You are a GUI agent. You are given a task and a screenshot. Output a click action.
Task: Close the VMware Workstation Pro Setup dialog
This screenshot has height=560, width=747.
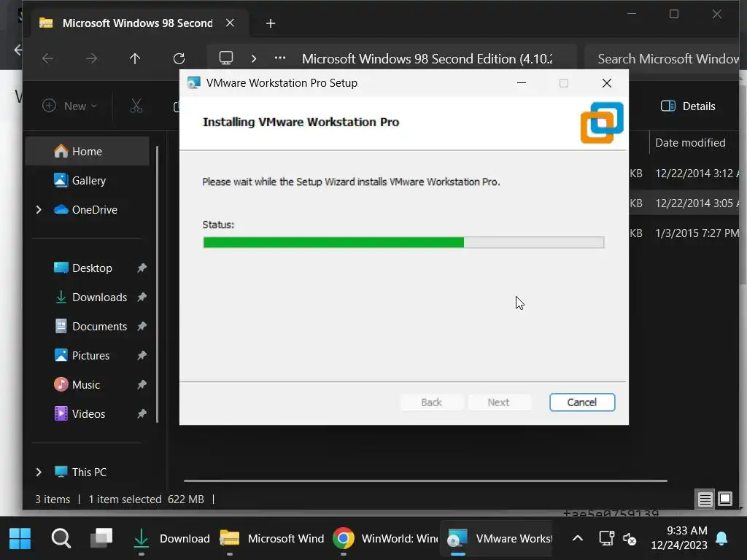(x=606, y=83)
